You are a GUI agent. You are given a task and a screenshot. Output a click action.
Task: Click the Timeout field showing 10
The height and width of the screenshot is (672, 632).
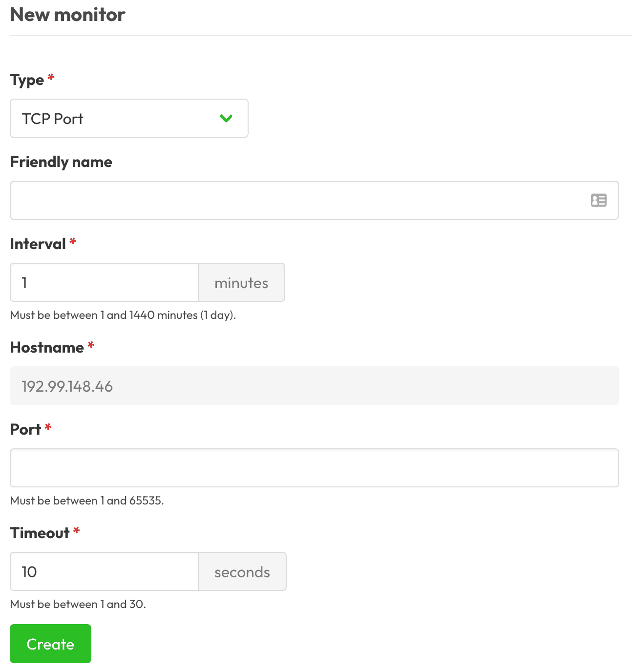104,571
